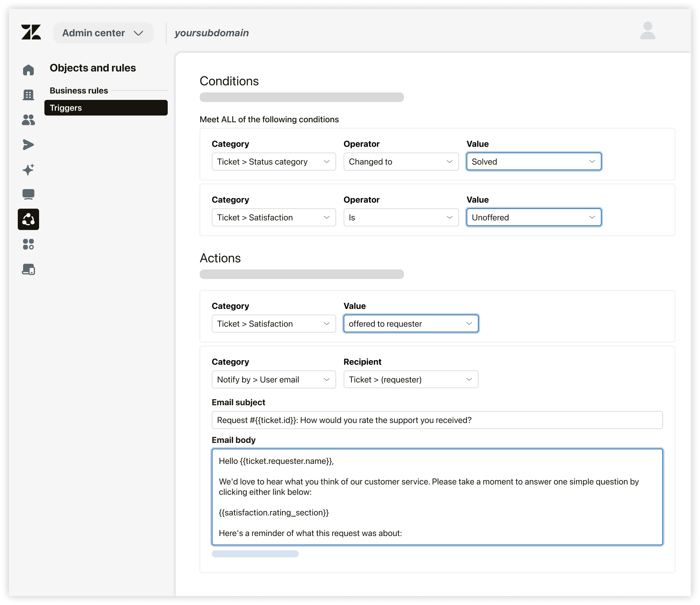
Task: Open the Ticket > Status category dropdown
Action: [x=274, y=162]
